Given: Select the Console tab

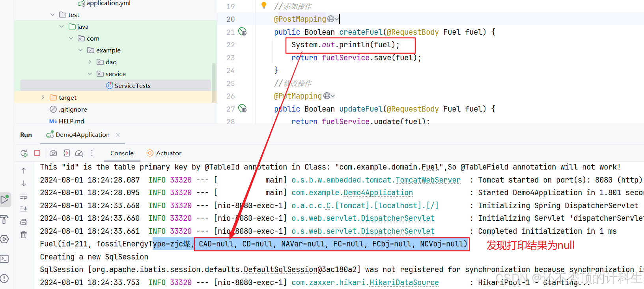Looking at the screenshot, I should (122, 153).
